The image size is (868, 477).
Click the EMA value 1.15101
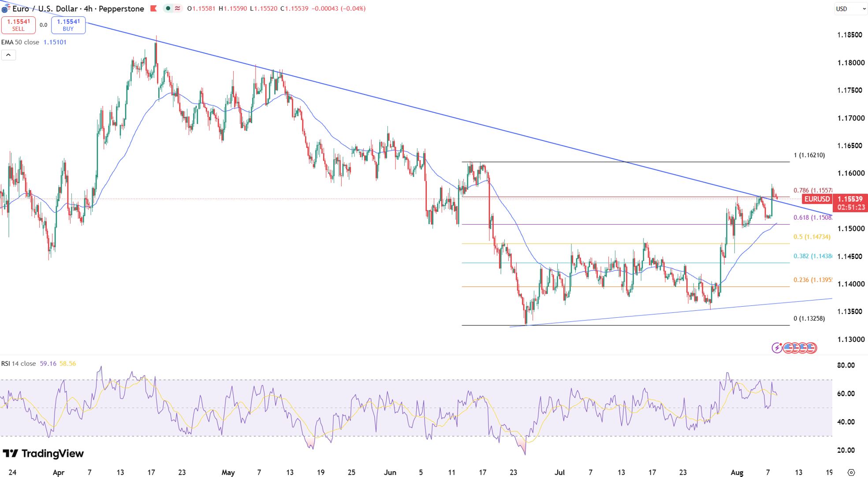click(55, 42)
